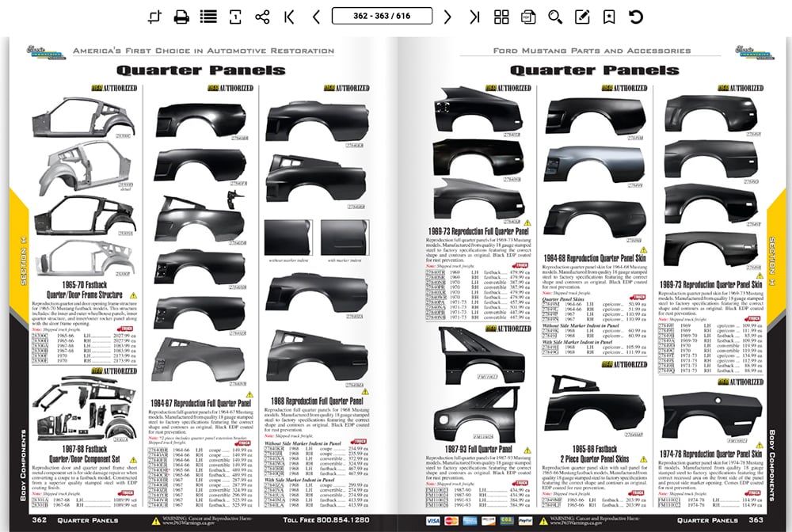Click the left footer Quarter Panels label
Viewport: 792px width, 532px height.
point(87,520)
